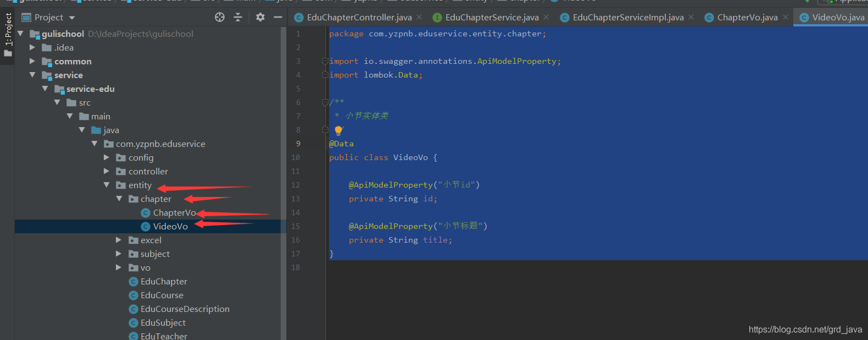The image size is (868, 340).
Task: Close the ChapterVo.java tab
Action: point(786,17)
